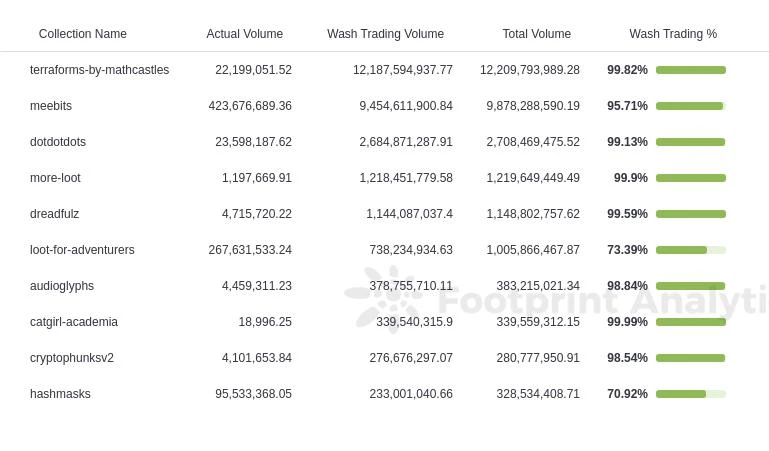
Task: Select the cryptophunksv2 collection name
Action: (x=72, y=358)
